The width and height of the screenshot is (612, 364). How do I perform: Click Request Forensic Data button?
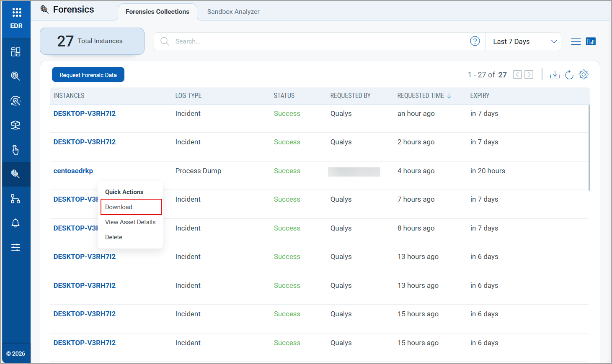88,75
